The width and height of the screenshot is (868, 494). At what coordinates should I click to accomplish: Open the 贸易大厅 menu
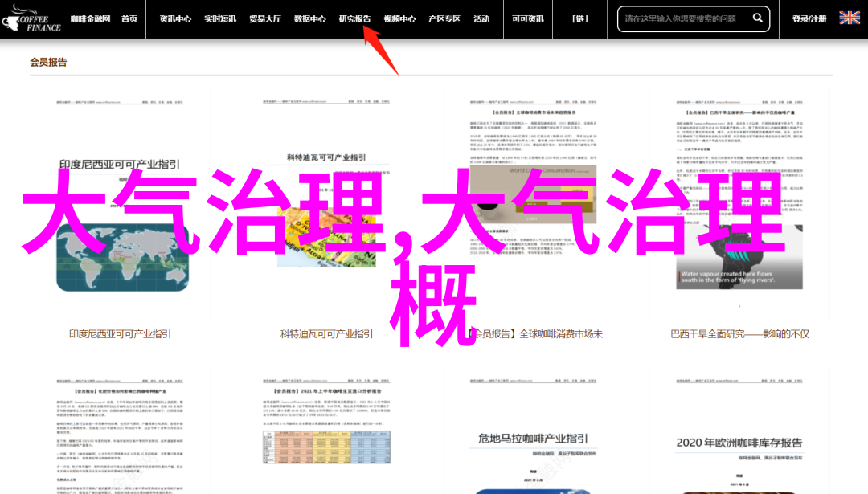[x=264, y=18]
